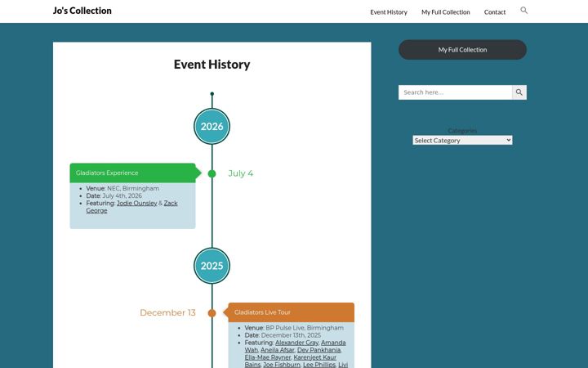
Task: Click the Venue: BP Pulse Live, Birmingham text
Action: tap(294, 328)
